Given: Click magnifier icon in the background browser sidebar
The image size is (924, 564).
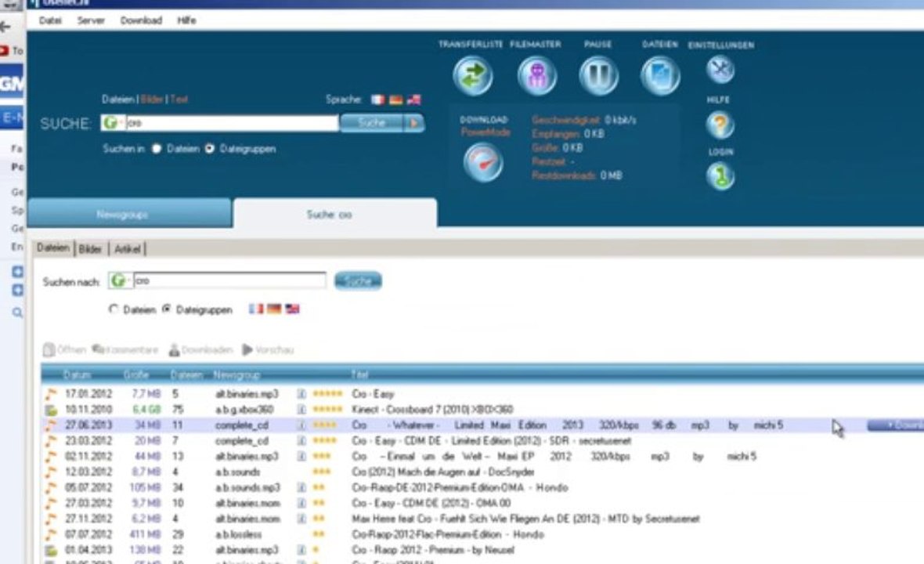Looking at the screenshot, I should [x=18, y=313].
